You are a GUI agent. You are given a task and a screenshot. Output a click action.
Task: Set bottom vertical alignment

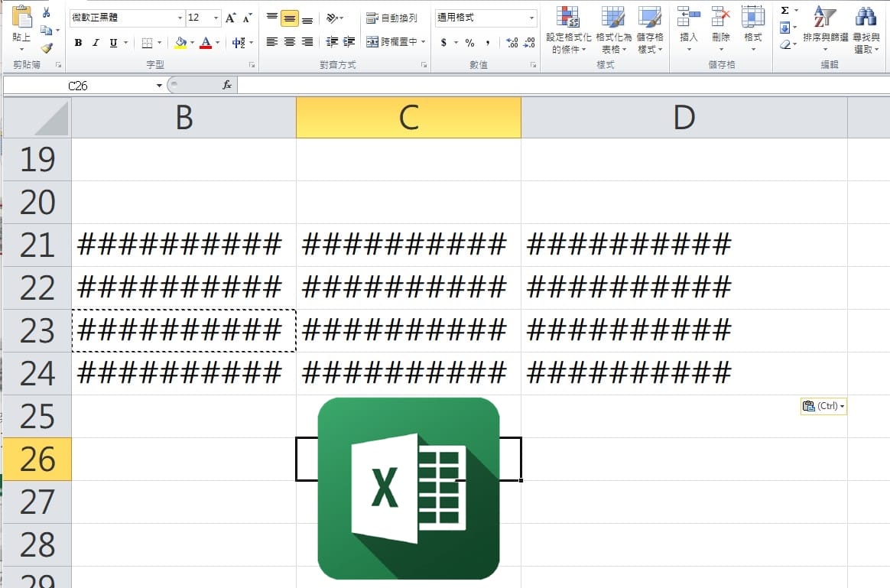click(307, 18)
